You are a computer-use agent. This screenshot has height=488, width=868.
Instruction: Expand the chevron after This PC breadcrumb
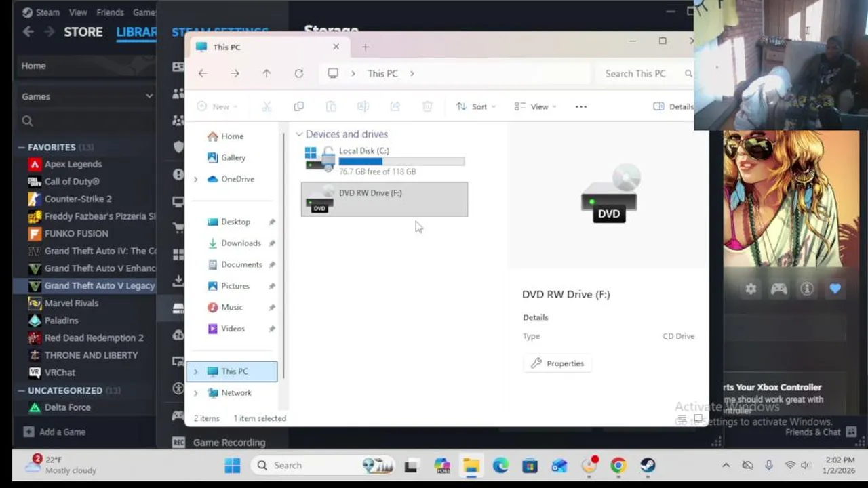[x=412, y=73]
